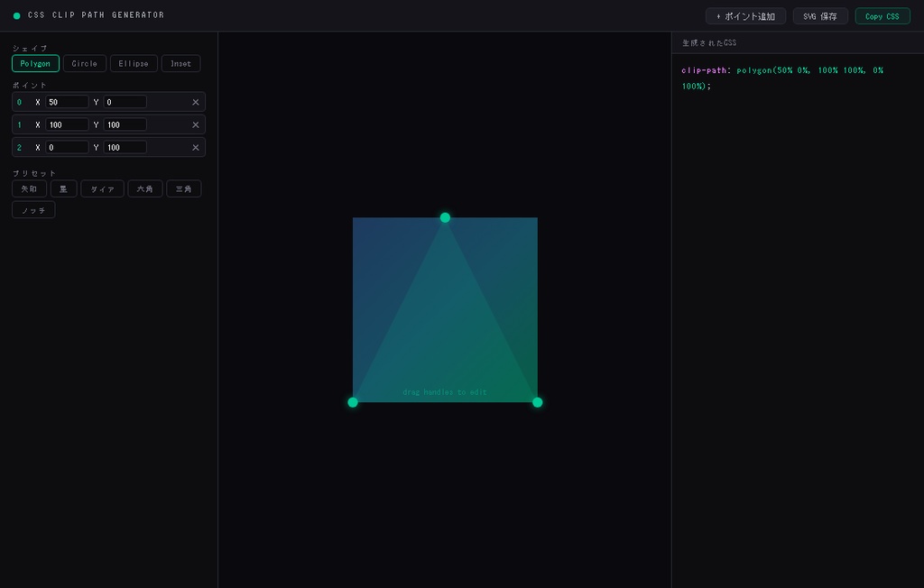Click the シェイプ section label
The image size is (924, 588).
click(x=30, y=48)
